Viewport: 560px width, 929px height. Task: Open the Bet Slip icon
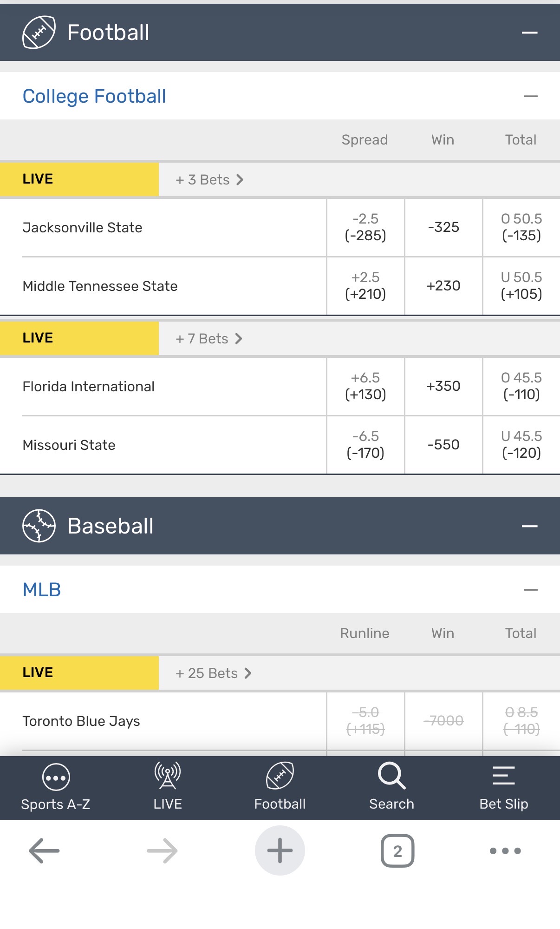click(503, 776)
